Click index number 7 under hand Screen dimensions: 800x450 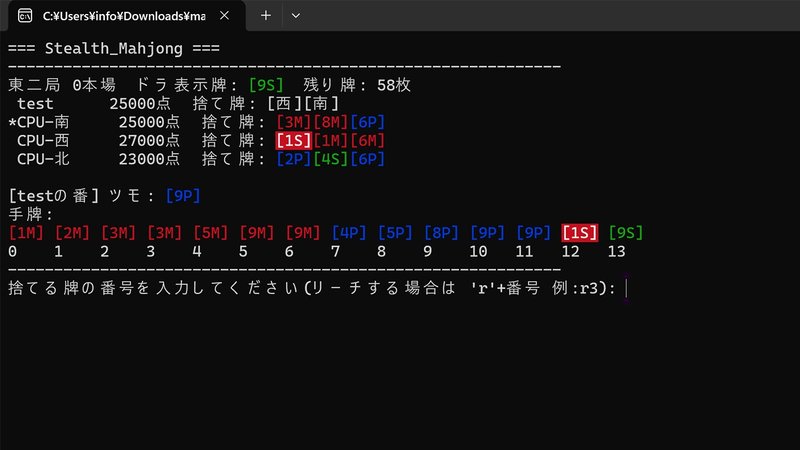click(x=335, y=252)
